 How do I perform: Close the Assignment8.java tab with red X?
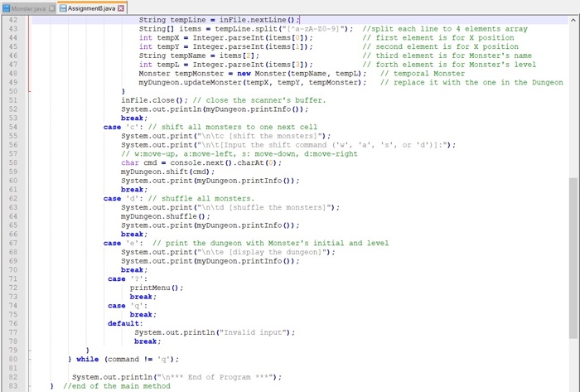121,8
